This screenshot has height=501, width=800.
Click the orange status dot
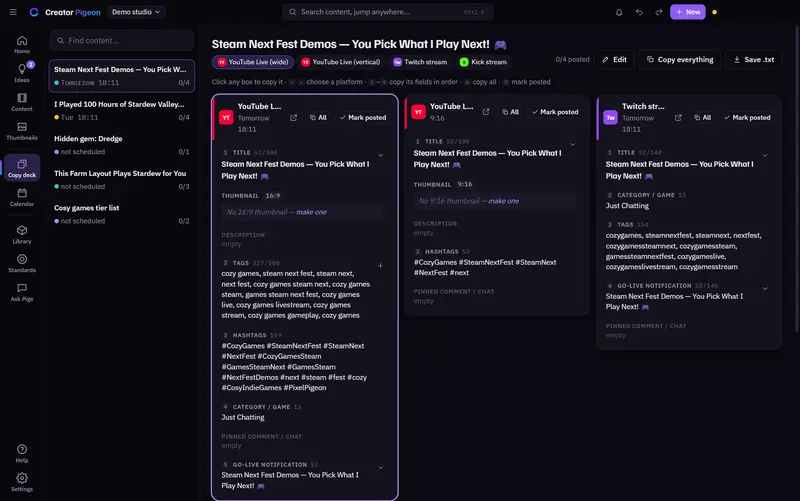pyautogui.click(x=714, y=12)
